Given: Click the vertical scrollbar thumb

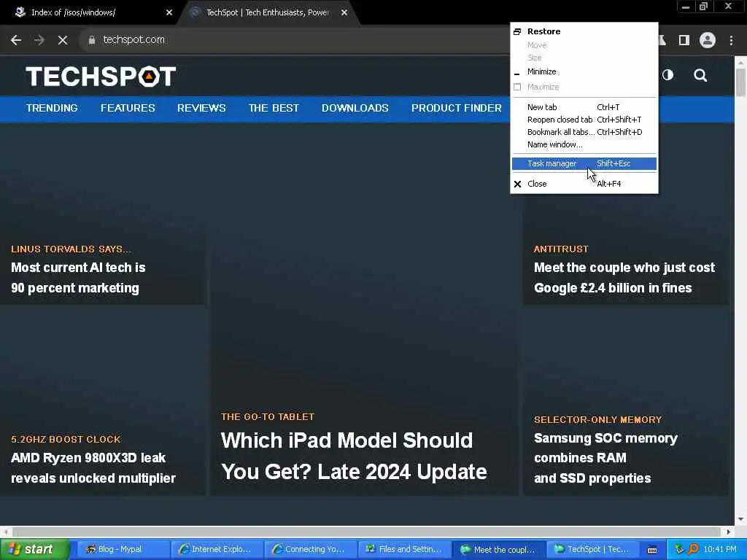Looking at the screenshot, I should click(740, 82).
